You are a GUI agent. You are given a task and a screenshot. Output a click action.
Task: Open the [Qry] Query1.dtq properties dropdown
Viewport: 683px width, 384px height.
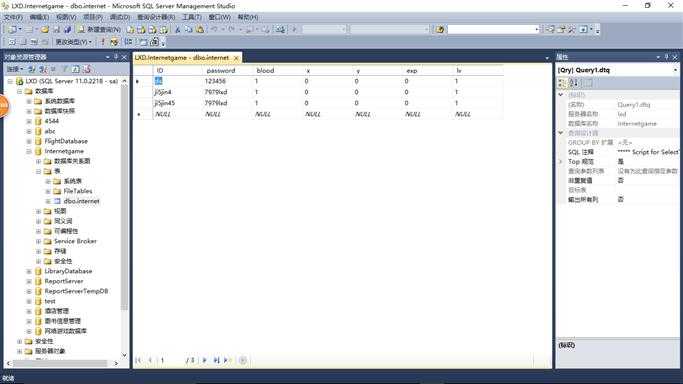pyautogui.click(x=675, y=70)
